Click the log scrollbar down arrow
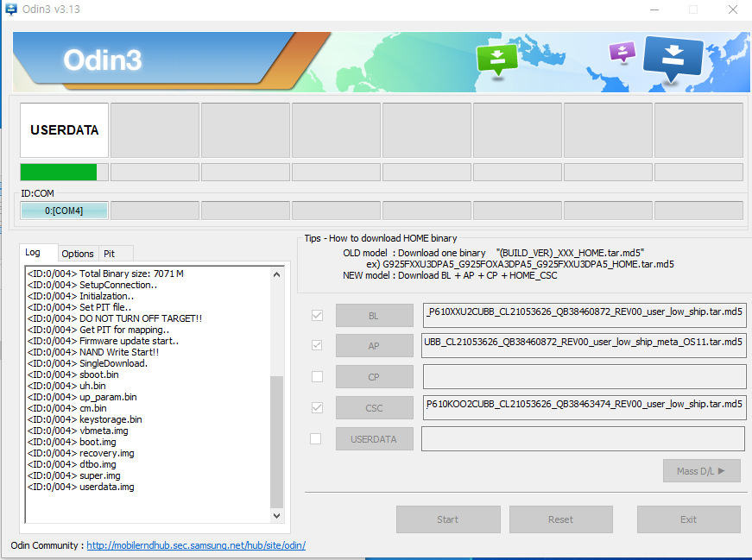Image resolution: width=752 pixels, height=560 pixels. point(277,516)
